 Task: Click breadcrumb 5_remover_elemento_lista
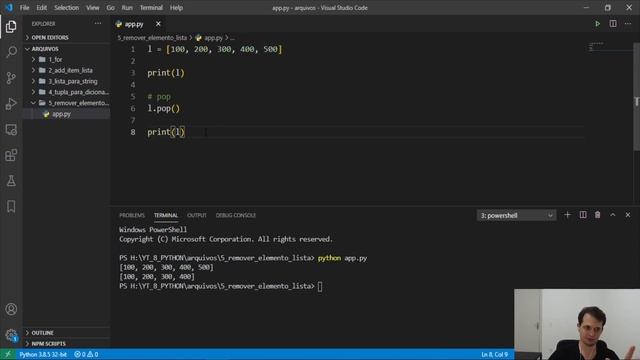point(152,38)
